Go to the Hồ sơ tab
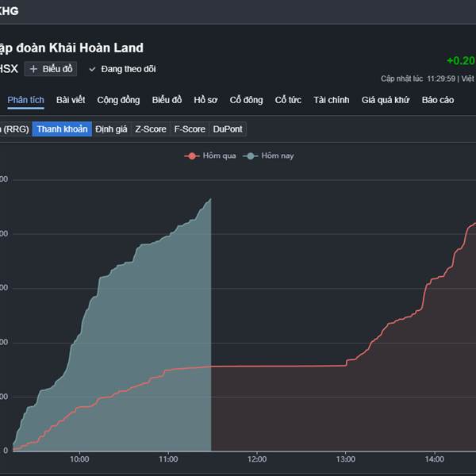The image size is (476, 476). click(x=205, y=100)
